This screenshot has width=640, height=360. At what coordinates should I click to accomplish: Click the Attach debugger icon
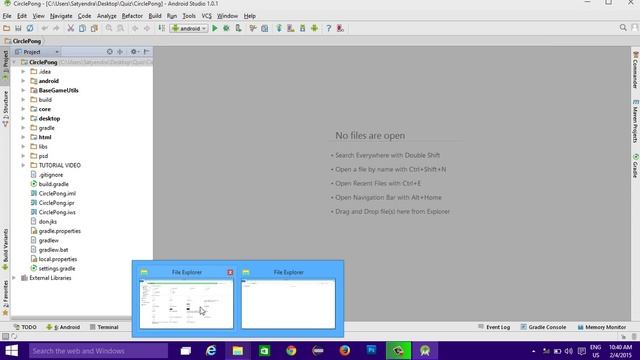[238, 28]
